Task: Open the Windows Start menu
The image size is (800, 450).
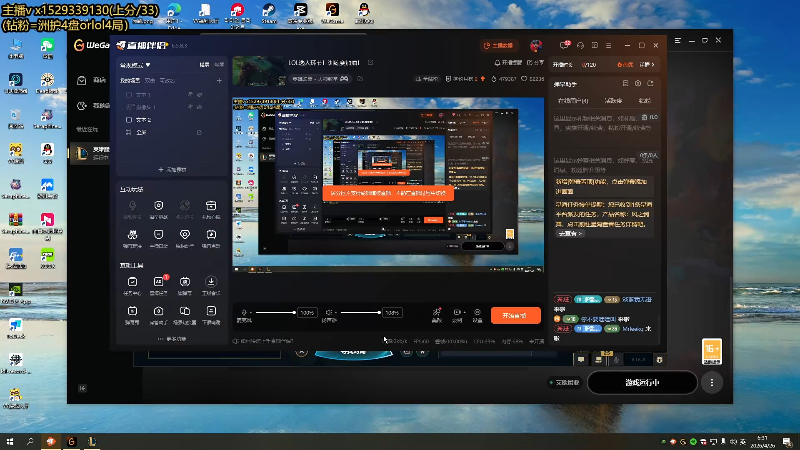Action: coord(10,441)
